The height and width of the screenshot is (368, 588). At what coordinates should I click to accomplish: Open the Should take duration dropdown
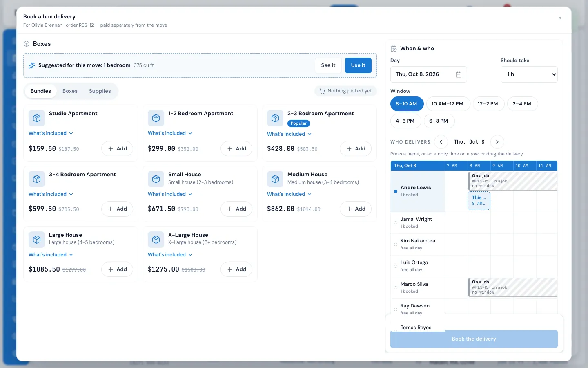click(529, 74)
